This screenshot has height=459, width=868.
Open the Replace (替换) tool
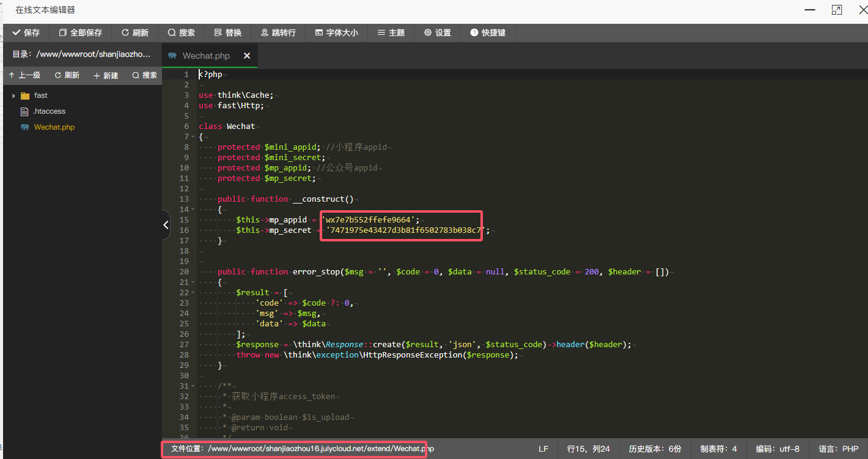pyautogui.click(x=228, y=33)
